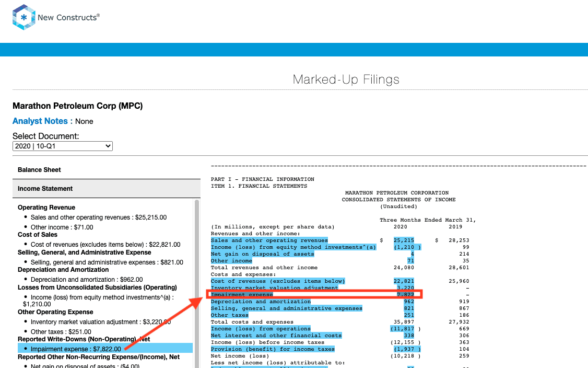Click the 'Marked-Up Filings' page heading
This screenshot has width=588, height=368.
[346, 79]
